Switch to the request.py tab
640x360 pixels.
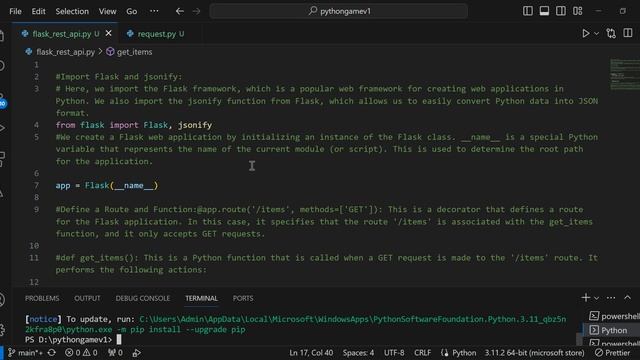tap(160, 34)
